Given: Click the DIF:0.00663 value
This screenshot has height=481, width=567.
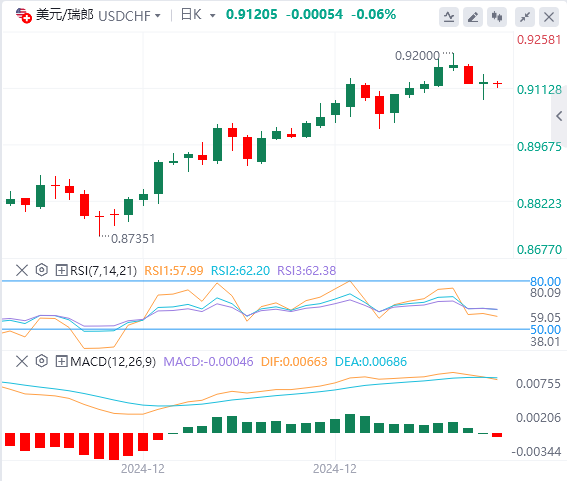Looking at the screenshot, I should click(x=294, y=362).
